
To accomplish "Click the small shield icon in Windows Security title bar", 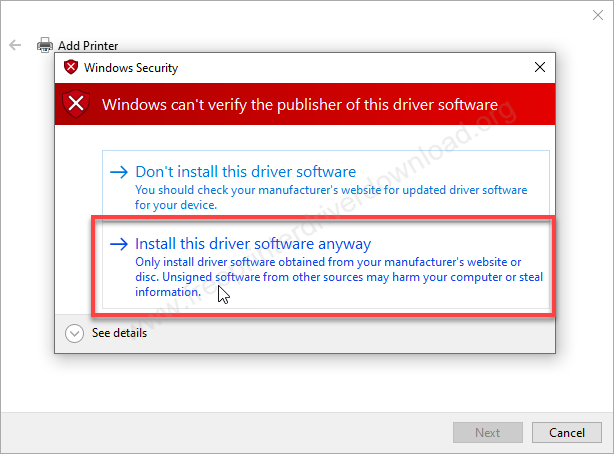I will point(70,68).
